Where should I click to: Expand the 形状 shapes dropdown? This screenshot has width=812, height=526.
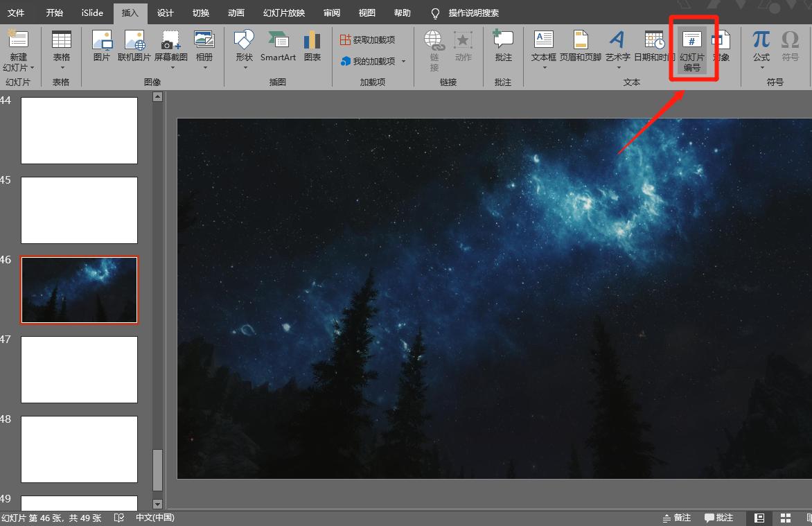(245, 67)
